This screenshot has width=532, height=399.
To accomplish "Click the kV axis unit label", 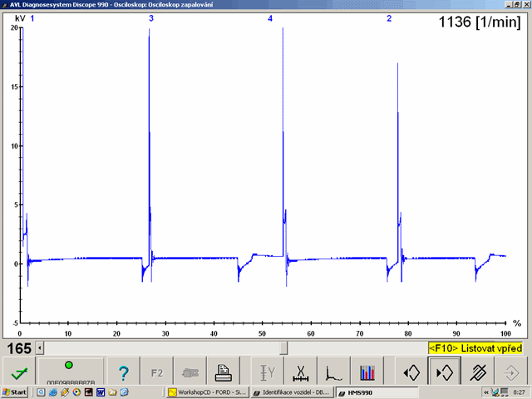I will pyautogui.click(x=20, y=18).
